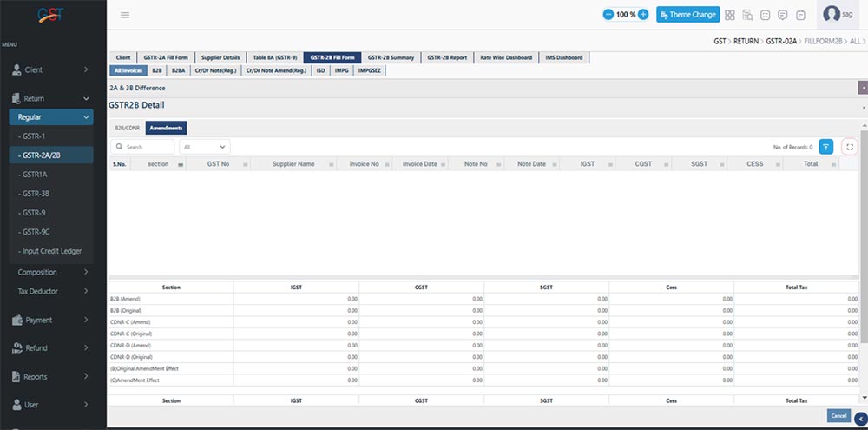This screenshot has width=868, height=430.
Task: Toggle fullscreen view of the grid
Action: [850, 148]
